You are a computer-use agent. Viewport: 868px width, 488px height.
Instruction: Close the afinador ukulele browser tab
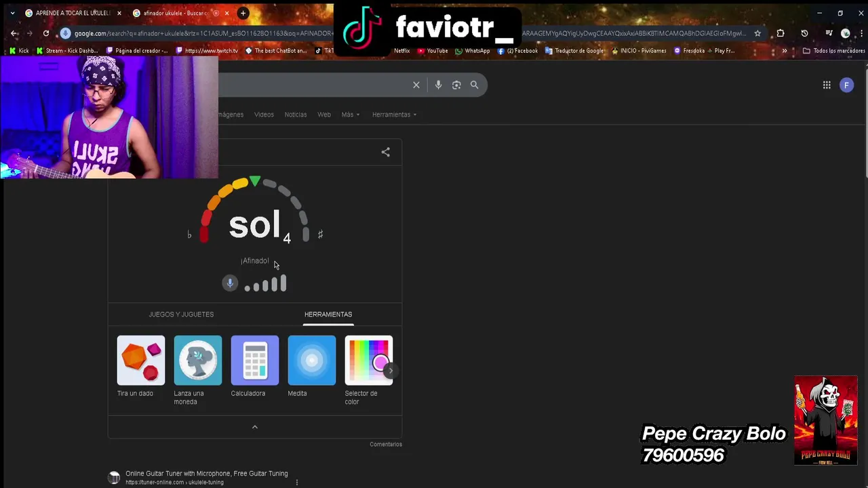(226, 13)
